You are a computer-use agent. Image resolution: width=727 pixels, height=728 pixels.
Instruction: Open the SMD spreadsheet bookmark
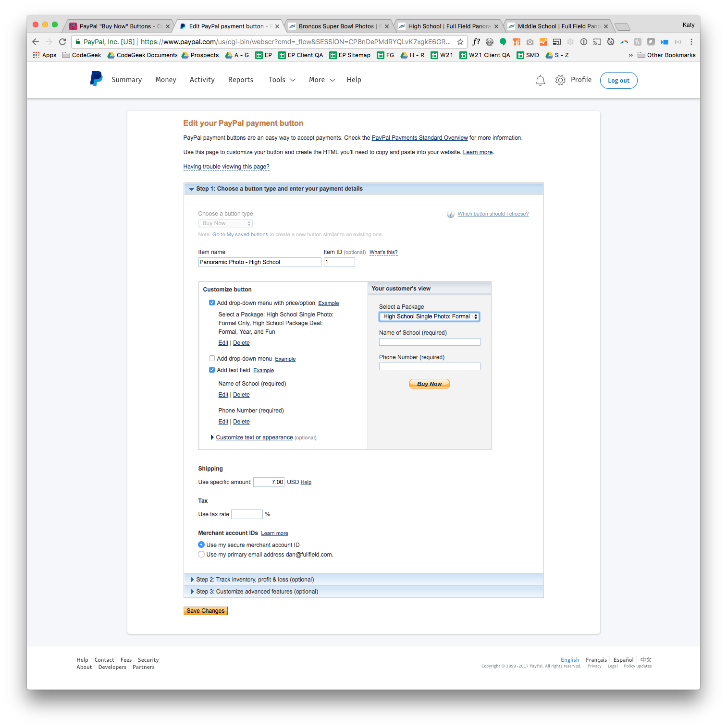click(528, 55)
